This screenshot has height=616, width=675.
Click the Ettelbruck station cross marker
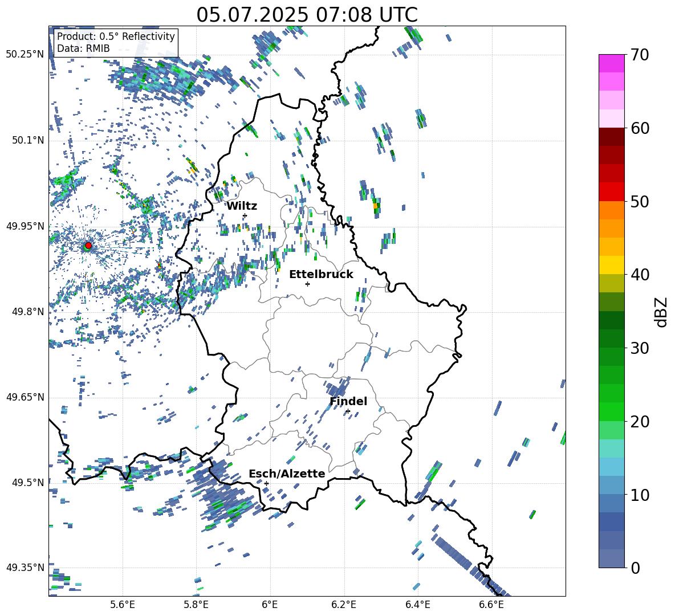pyautogui.click(x=307, y=284)
